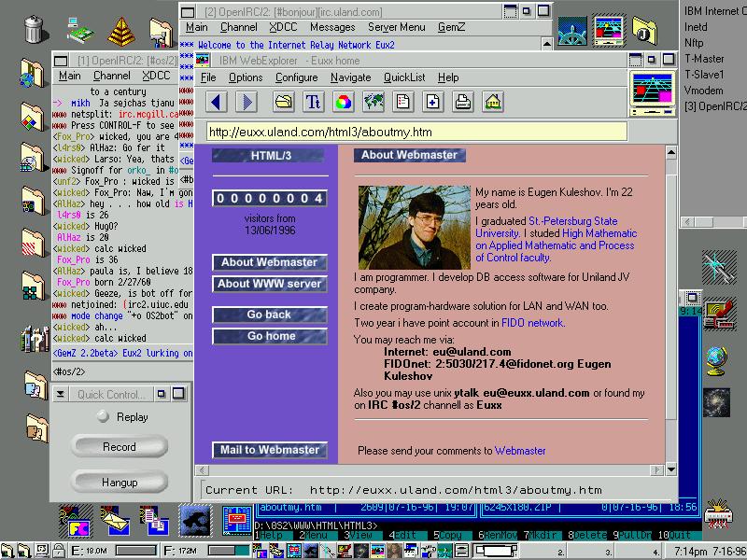Viewport: 747px width, 560px height.
Task: Select Vmodem in the window list
Action: (703, 91)
